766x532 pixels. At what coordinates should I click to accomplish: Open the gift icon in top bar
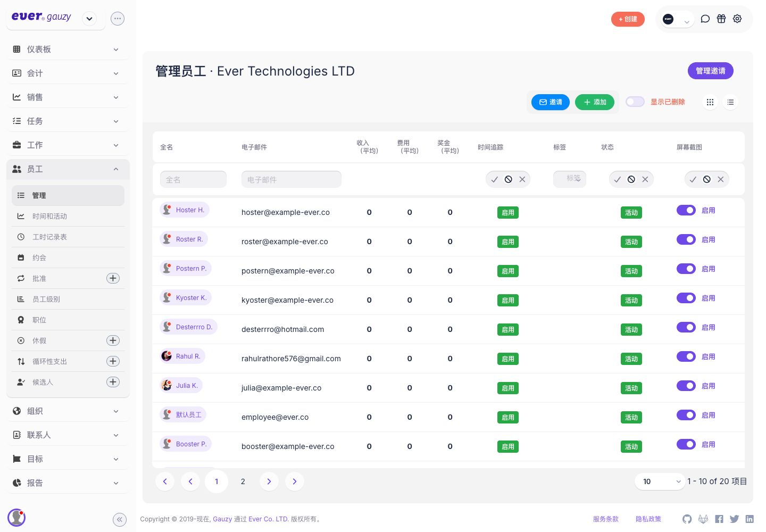point(721,19)
